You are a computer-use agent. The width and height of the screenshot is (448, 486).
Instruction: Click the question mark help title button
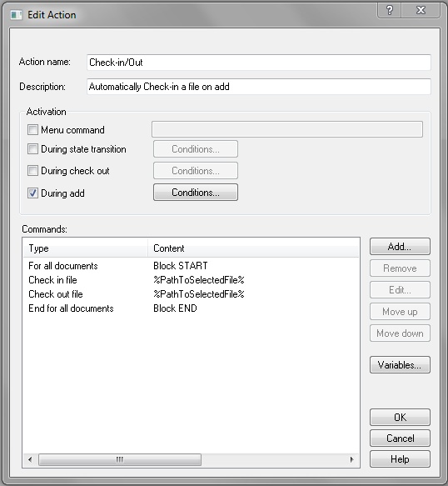tap(390, 10)
